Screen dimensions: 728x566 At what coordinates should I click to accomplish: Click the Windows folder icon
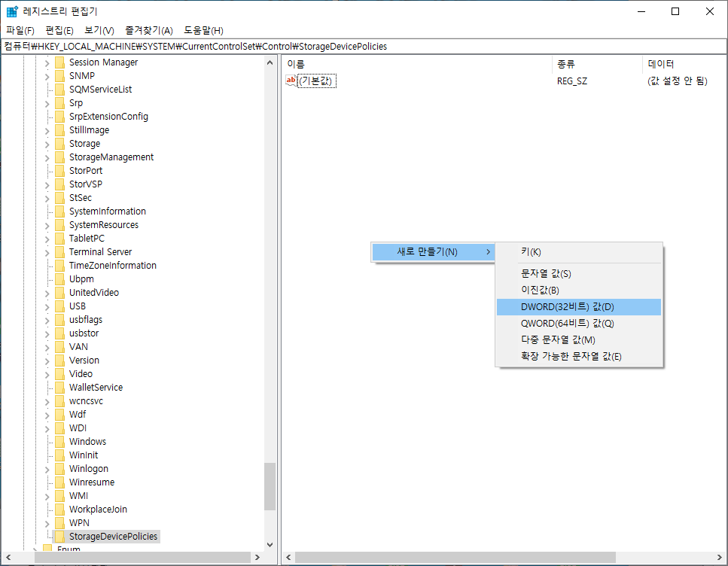pos(60,442)
